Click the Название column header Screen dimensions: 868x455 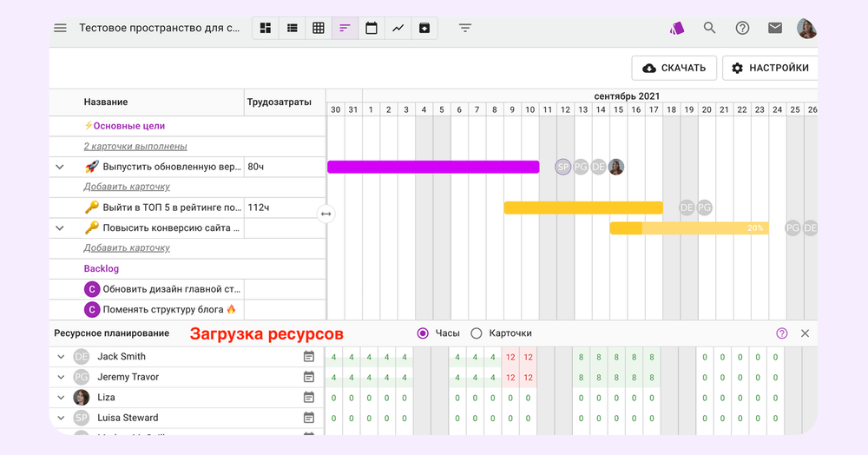pyautogui.click(x=106, y=102)
